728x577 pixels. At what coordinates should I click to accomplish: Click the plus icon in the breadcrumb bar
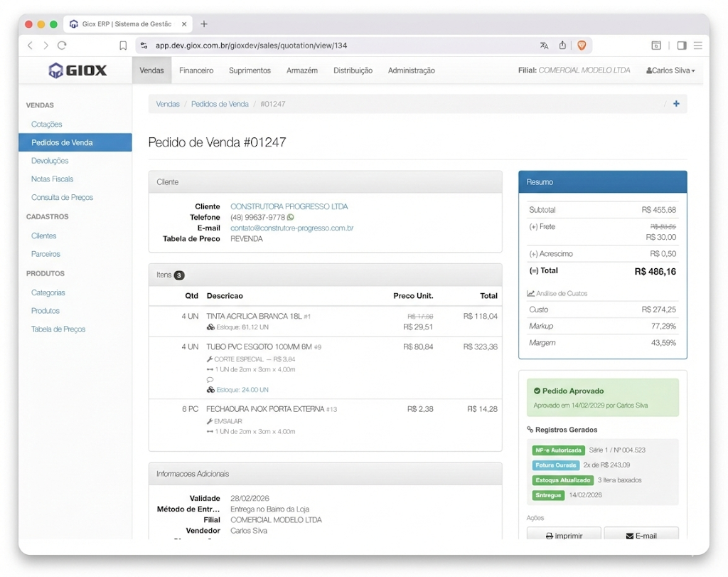coord(675,104)
